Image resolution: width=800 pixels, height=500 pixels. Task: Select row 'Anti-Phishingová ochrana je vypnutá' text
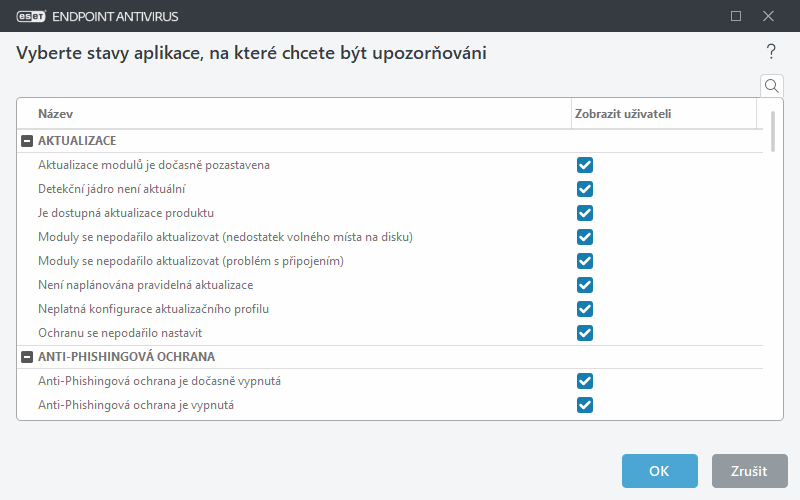click(x=136, y=405)
